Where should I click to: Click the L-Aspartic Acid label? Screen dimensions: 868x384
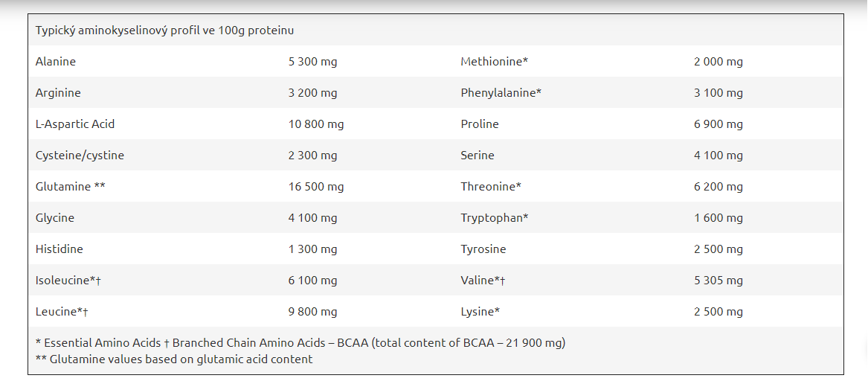(74, 124)
